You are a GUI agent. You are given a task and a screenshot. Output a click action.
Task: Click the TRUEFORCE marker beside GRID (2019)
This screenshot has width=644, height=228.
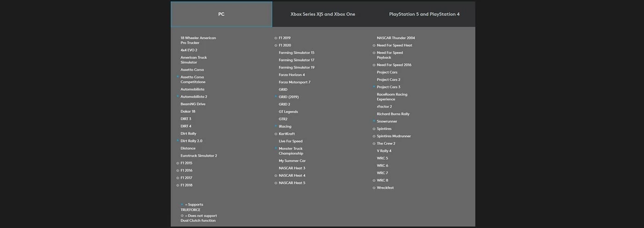[x=276, y=96]
